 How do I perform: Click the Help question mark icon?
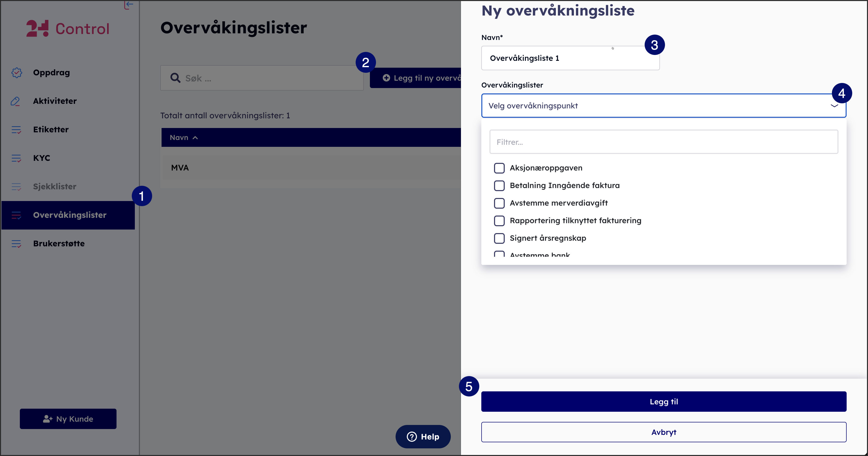point(412,436)
